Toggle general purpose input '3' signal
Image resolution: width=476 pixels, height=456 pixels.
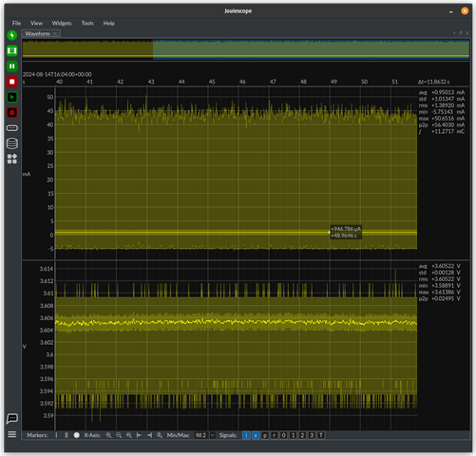(x=312, y=435)
